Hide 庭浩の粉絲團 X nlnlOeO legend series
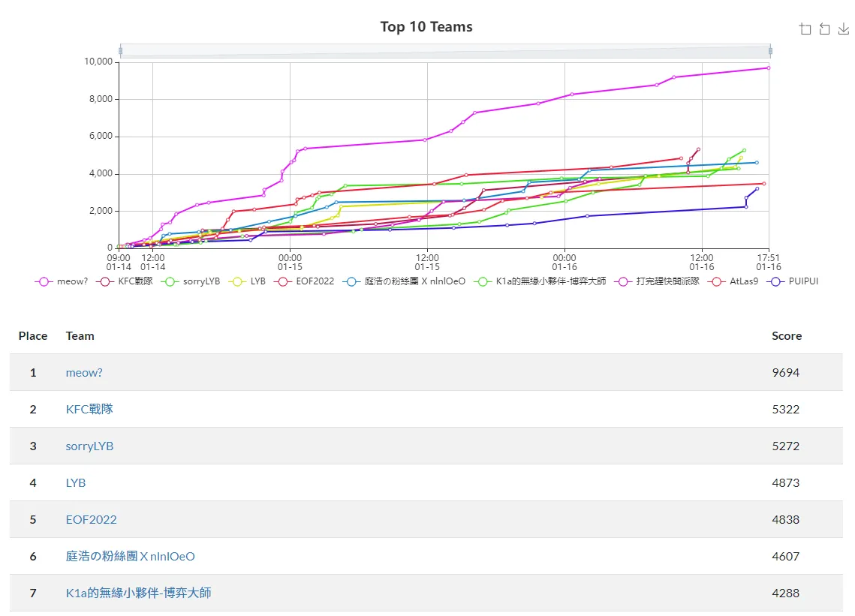Viewport: 855px width, 616px height. click(404, 281)
